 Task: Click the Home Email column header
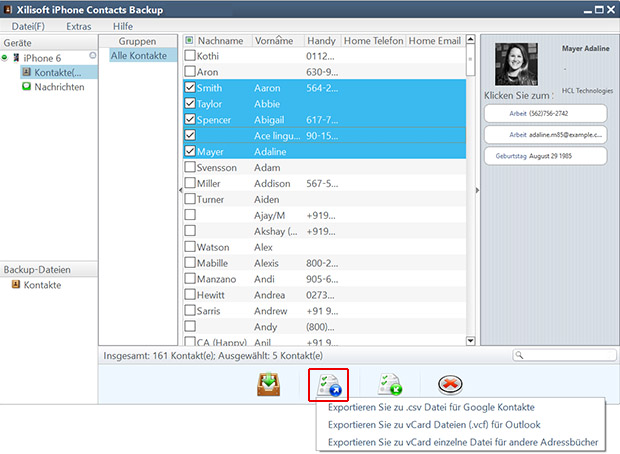click(435, 41)
